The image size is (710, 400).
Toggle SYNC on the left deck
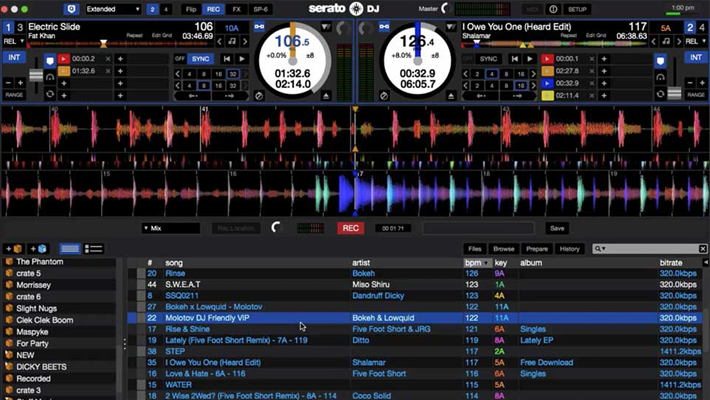tap(201, 59)
